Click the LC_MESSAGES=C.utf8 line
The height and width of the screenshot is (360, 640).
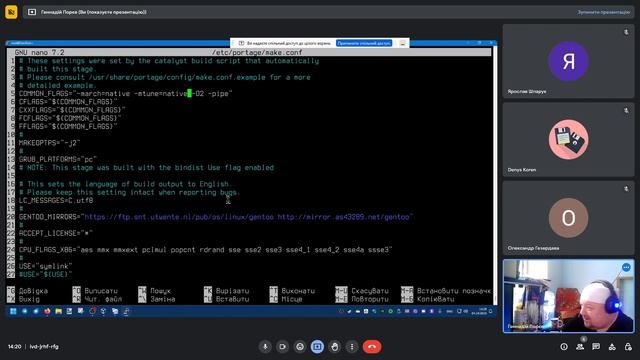point(56,200)
